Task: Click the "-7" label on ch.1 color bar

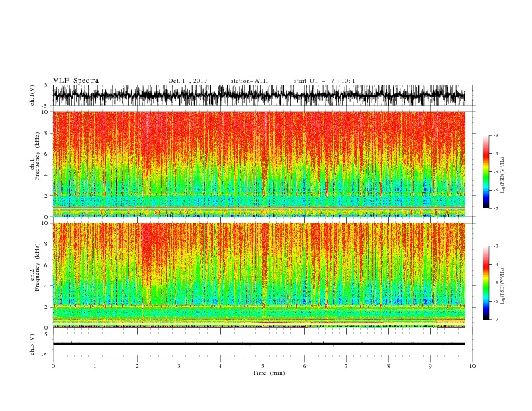Action: [495, 208]
